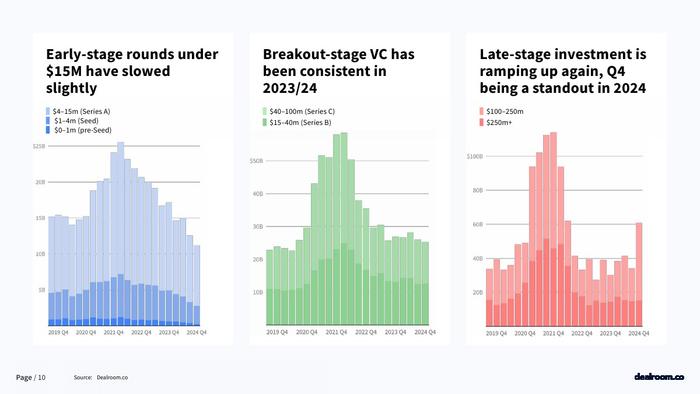Click the $40–100m (Series C) legend swatch
The image size is (700, 394).
(265, 112)
